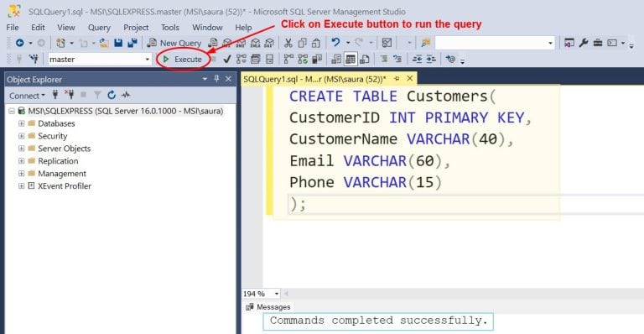The width and height of the screenshot is (644, 334).
Task: Select the Replication tree item
Action: click(x=58, y=161)
